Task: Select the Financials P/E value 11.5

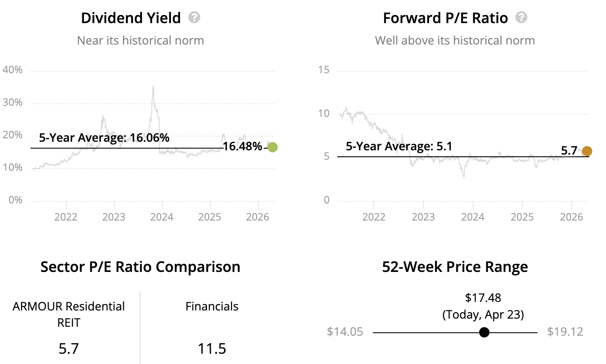Action: [212, 349]
